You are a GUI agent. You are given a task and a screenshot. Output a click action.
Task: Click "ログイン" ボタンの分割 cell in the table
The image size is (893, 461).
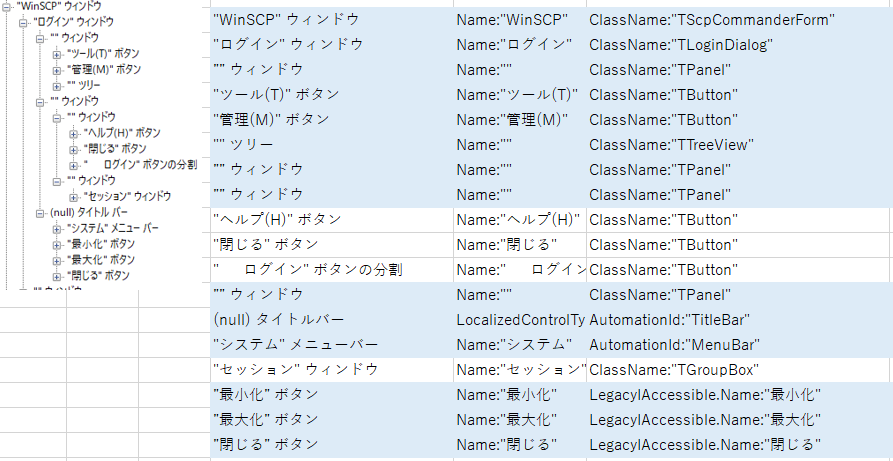(332, 270)
